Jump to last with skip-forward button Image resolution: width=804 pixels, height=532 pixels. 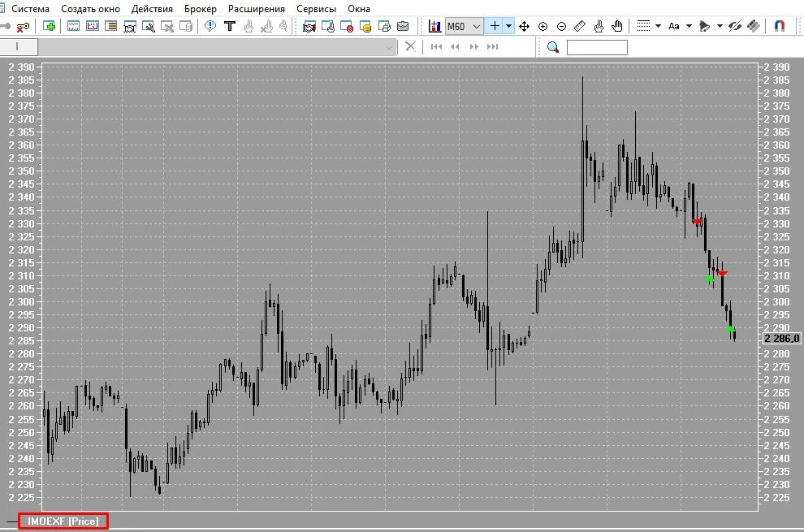pos(493,46)
